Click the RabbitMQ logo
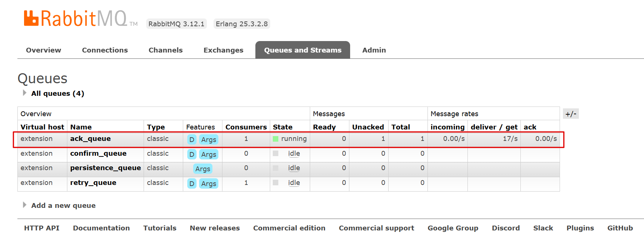 coord(80,18)
